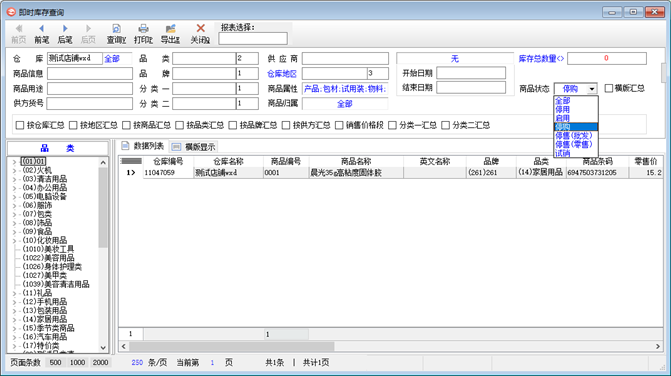The width and height of the screenshot is (671, 376).
Task: Select (1010)美妆工具 tree item
Action: [48, 249]
